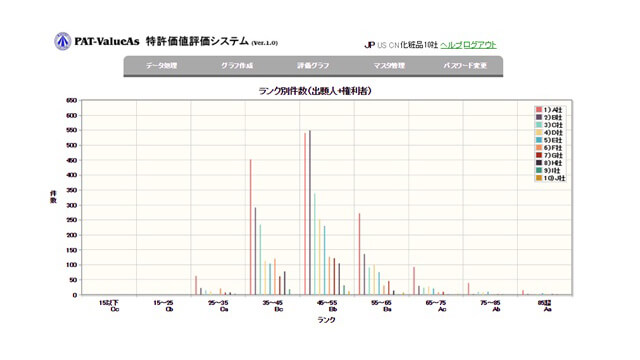Image resolution: width=640 pixels, height=360 pixels.
Task: Click the A社 pink legend swatch
Action: click(x=539, y=110)
